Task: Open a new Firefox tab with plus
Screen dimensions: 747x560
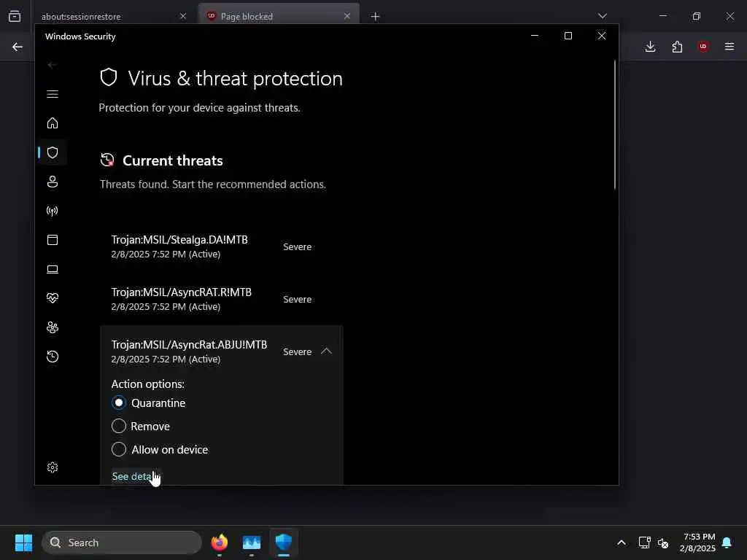Action: pos(376,17)
